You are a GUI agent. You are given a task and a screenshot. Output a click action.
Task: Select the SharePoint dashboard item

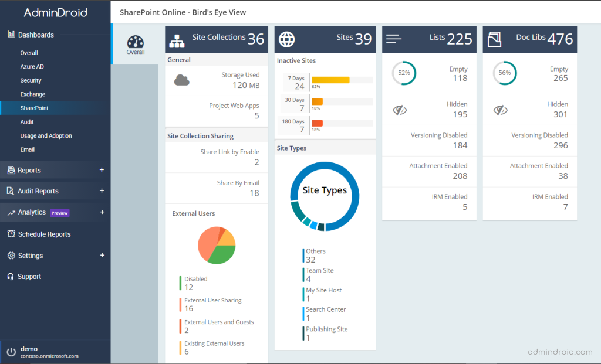tap(55, 108)
